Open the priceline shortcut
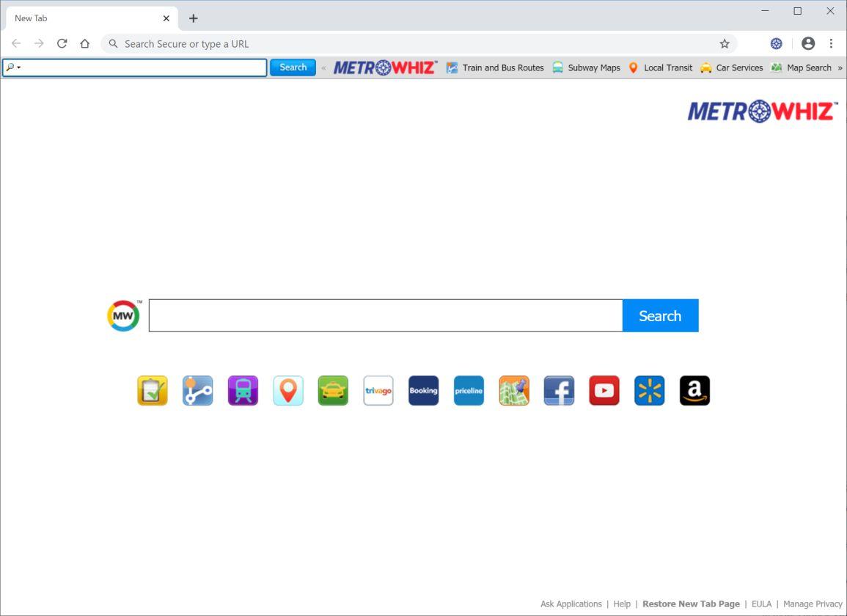 469,390
